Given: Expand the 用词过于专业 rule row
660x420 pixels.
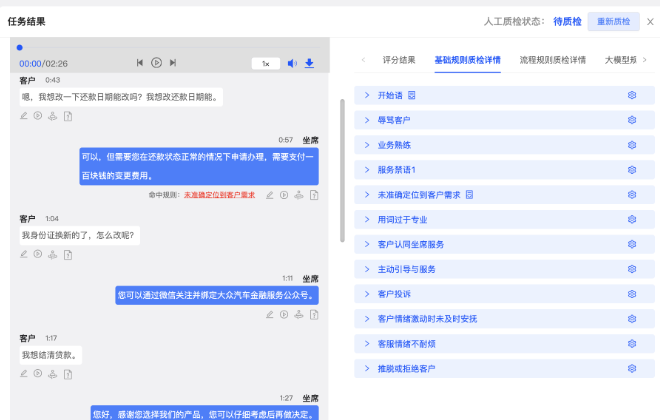Looking at the screenshot, I should pyautogui.click(x=367, y=219).
